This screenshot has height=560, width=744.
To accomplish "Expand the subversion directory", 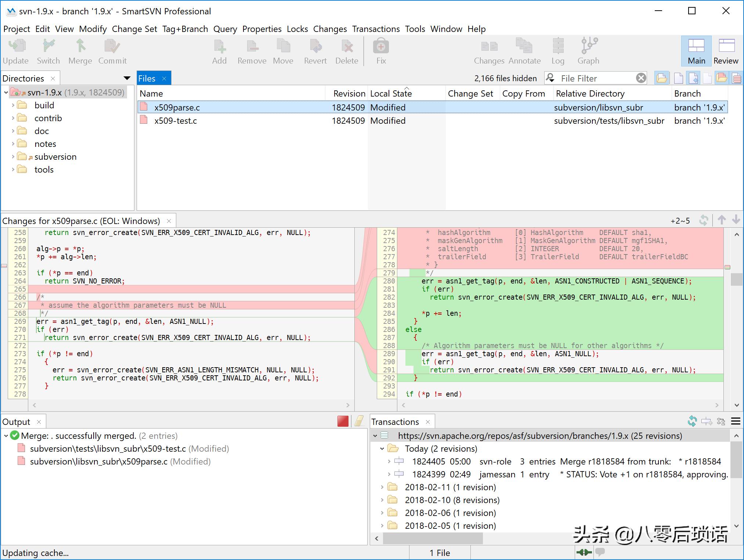I will pos(13,157).
